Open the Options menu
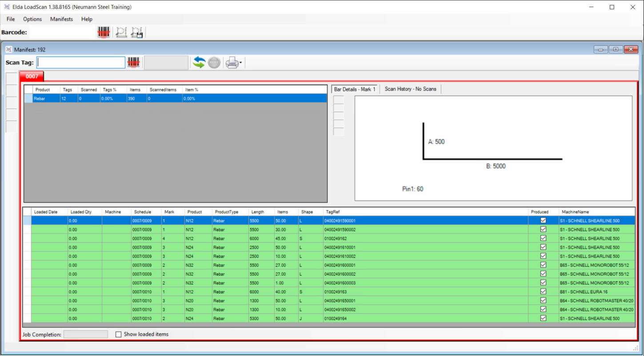This screenshot has width=644, height=356. click(32, 19)
